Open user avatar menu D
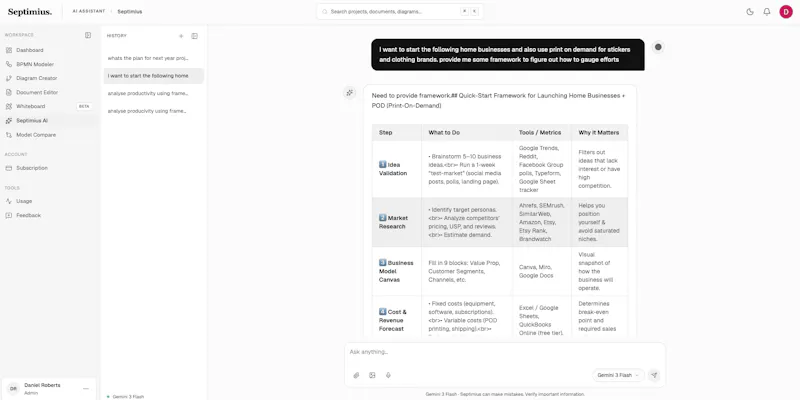The image size is (800, 400). (x=786, y=12)
